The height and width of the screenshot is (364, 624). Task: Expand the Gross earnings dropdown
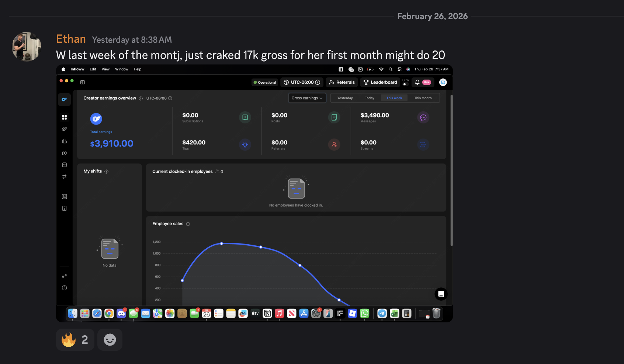pos(307,98)
